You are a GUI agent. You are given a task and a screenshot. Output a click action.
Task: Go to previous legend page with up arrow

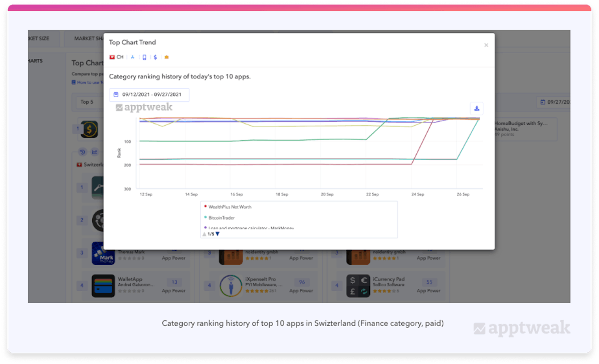pyautogui.click(x=204, y=234)
